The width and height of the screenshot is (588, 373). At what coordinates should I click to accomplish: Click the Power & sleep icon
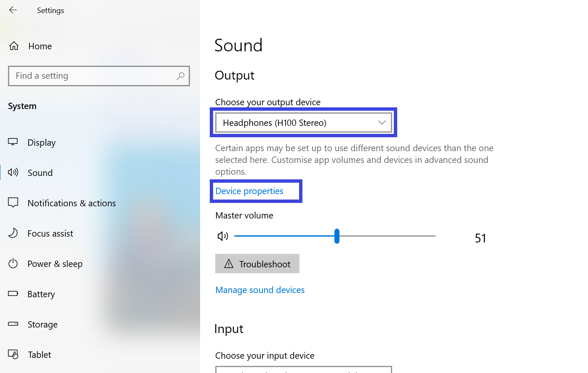[13, 264]
